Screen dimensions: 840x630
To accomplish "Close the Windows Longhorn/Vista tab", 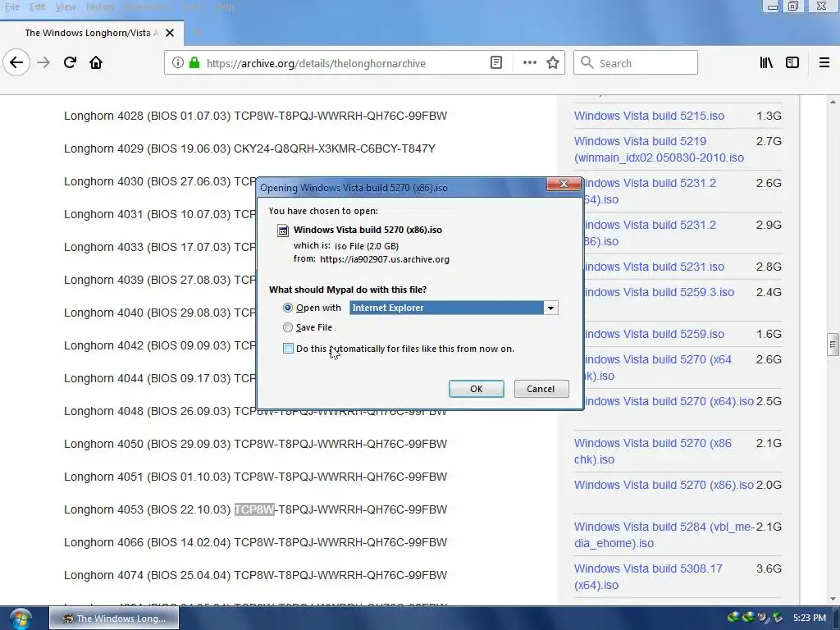I will [x=170, y=33].
